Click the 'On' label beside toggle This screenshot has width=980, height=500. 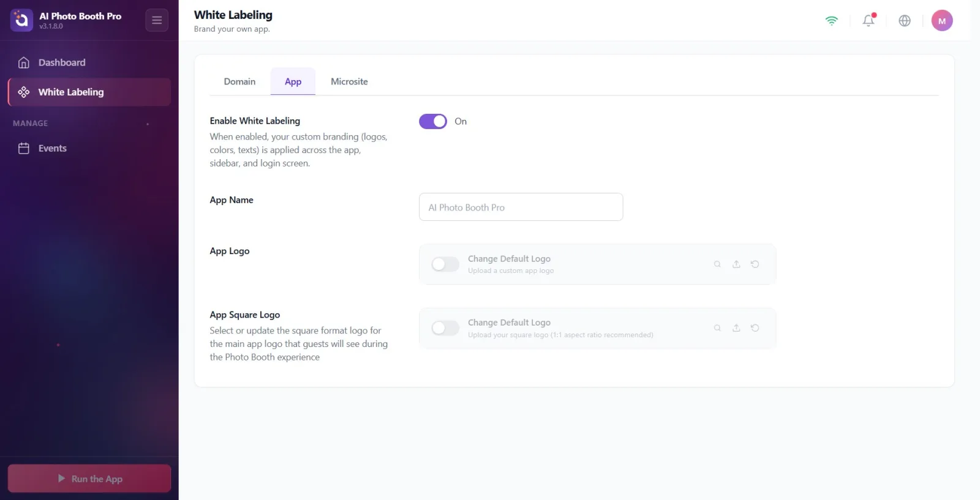pyautogui.click(x=461, y=121)
